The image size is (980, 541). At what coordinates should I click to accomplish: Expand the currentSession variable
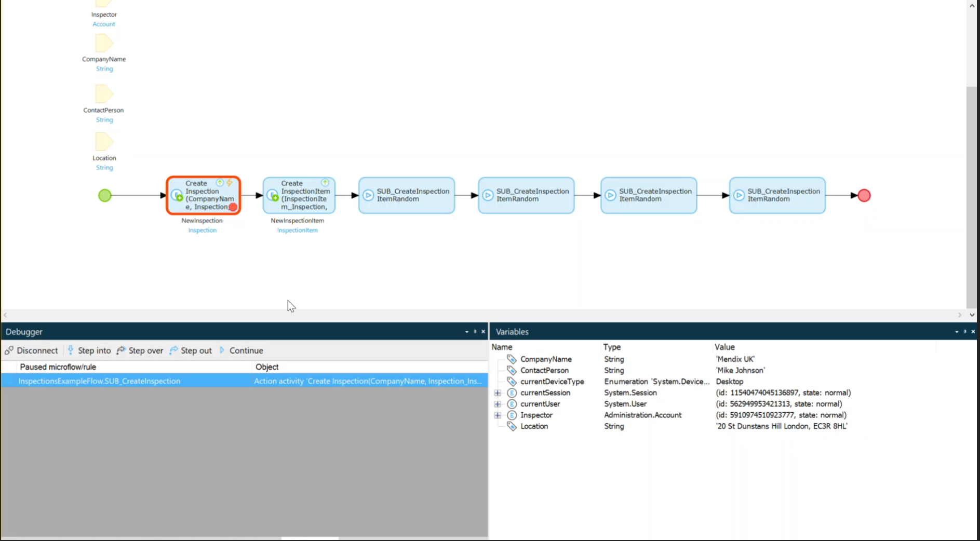(498, 393)
